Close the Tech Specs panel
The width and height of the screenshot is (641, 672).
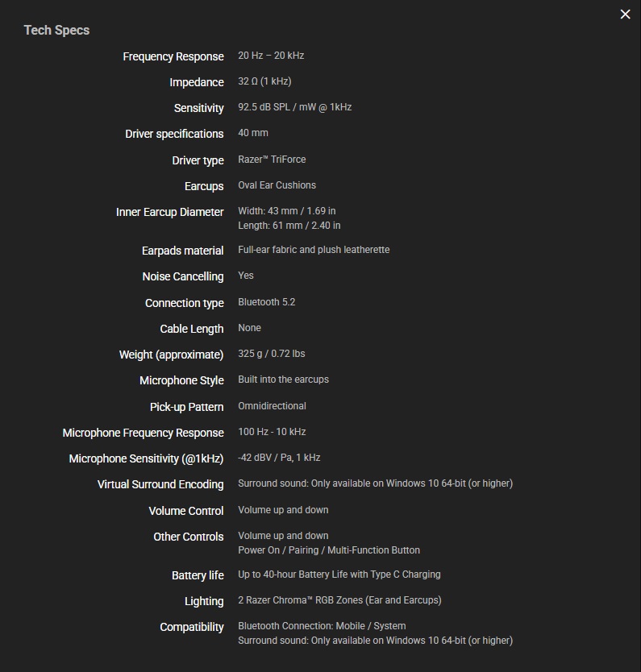625,15
